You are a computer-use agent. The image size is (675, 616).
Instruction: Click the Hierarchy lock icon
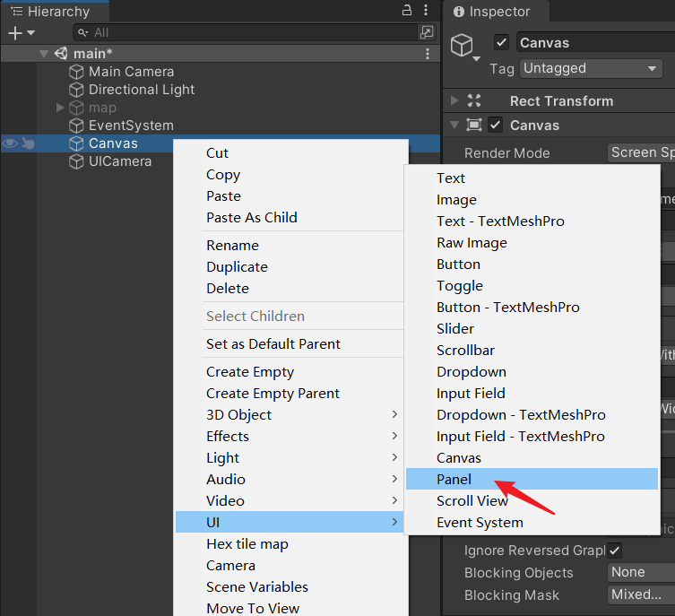click(406, 11)
